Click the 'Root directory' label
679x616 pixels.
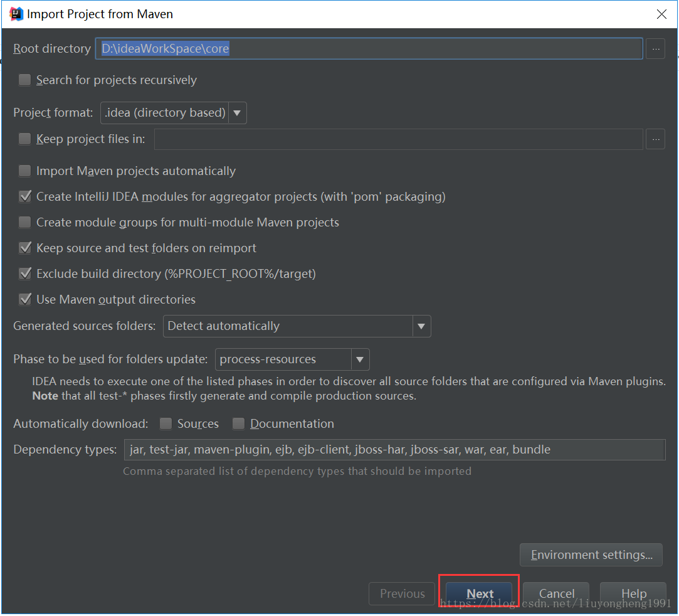[52, 48]
